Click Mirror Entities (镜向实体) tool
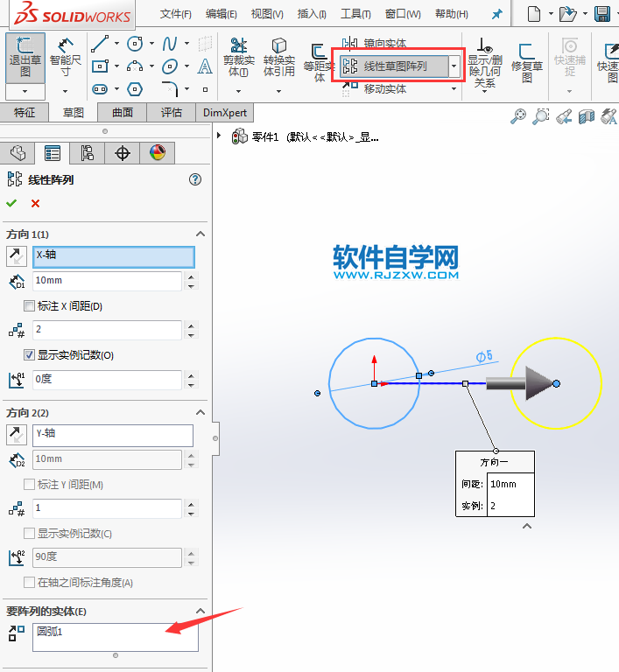 tap(375, 43)
